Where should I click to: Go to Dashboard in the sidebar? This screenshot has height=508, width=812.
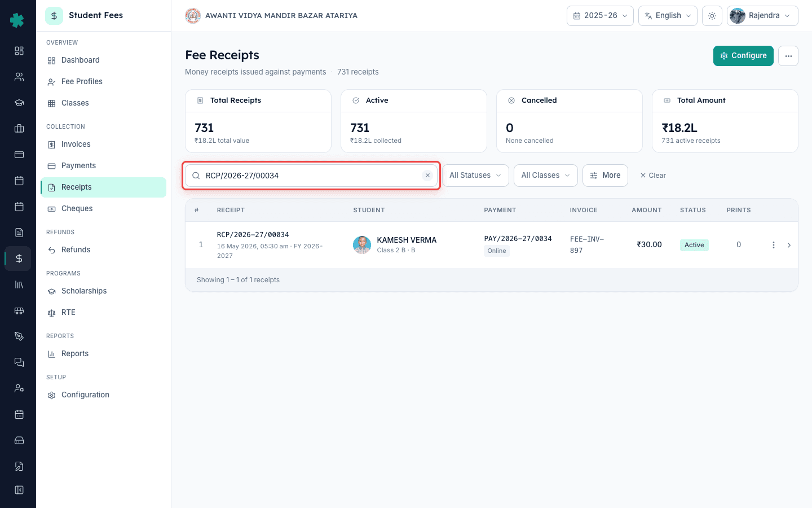[104, 60]
